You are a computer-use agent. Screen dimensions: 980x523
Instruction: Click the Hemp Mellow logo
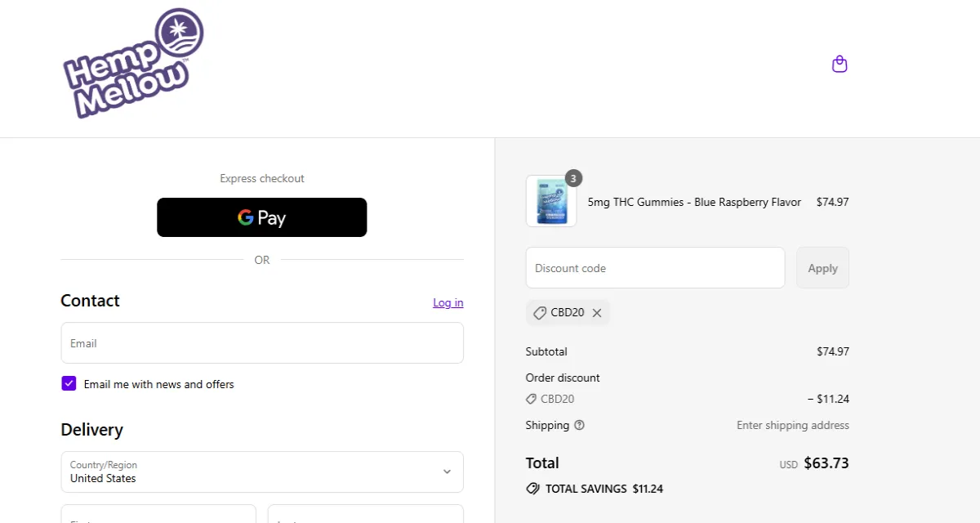[x=133, y=65]
